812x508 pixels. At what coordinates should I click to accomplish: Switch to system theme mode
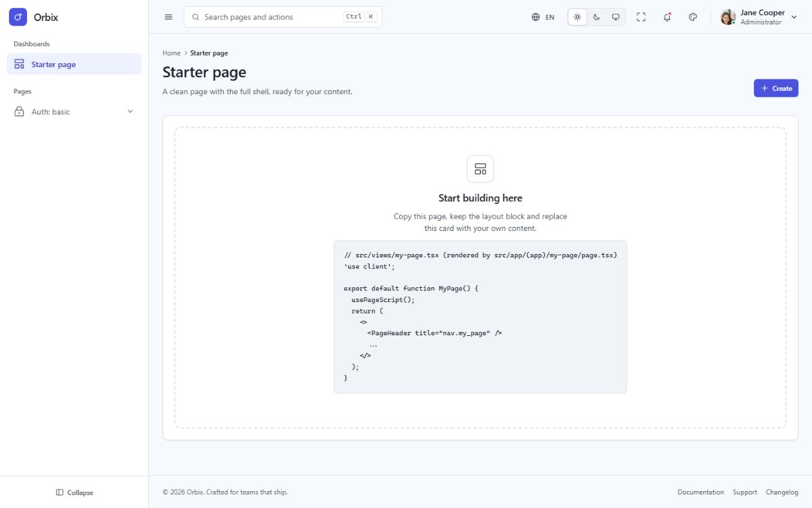click(616, 17)
